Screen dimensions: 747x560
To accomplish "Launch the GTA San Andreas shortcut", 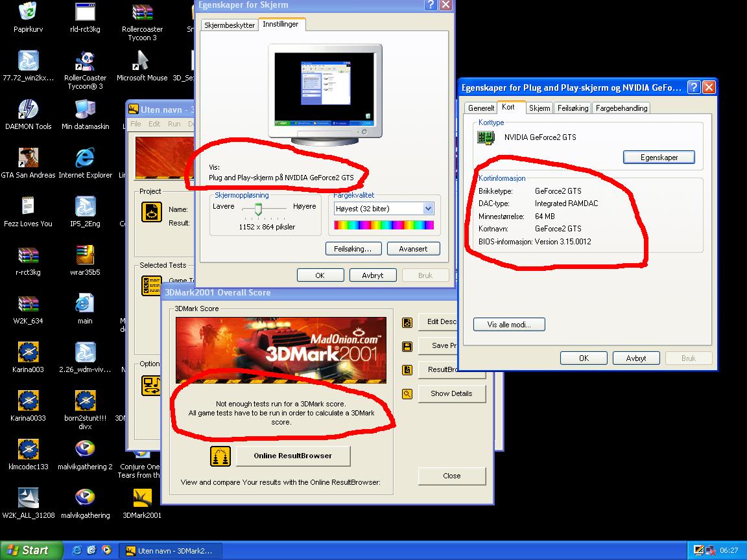I will coord(28,157).
